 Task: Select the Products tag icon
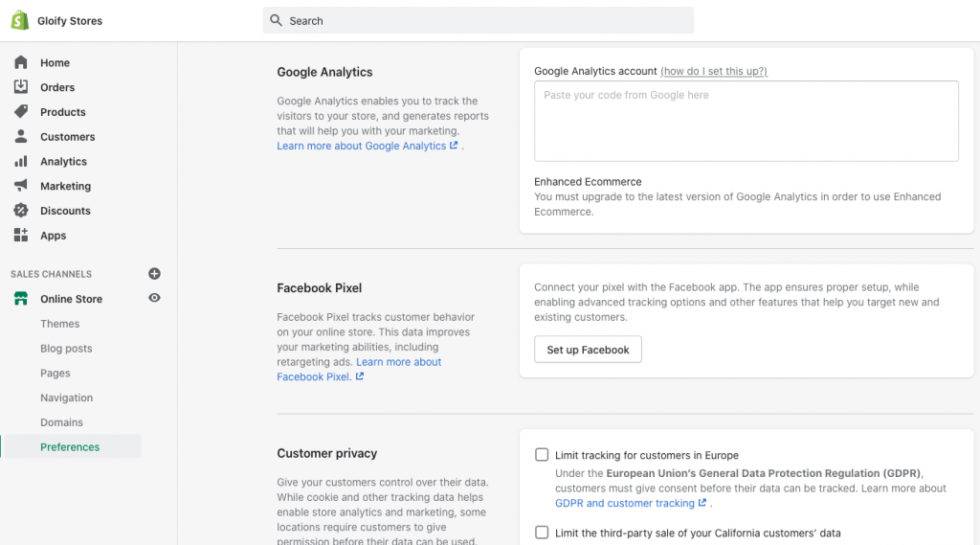pos(21,111)
